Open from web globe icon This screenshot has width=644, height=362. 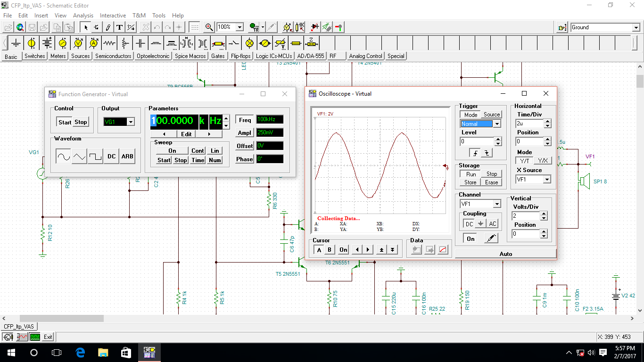(x=20, y=27)
